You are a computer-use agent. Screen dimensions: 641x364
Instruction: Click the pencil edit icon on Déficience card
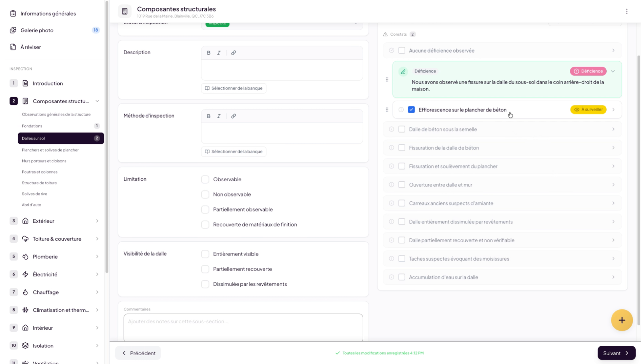pos(403,71)
